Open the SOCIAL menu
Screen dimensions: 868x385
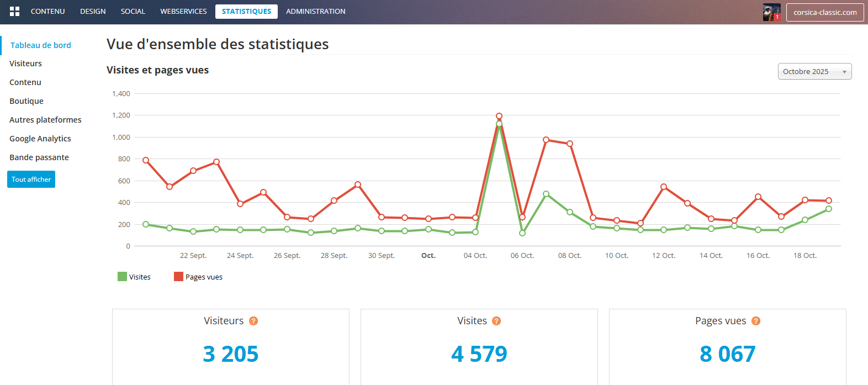point(133,12)
